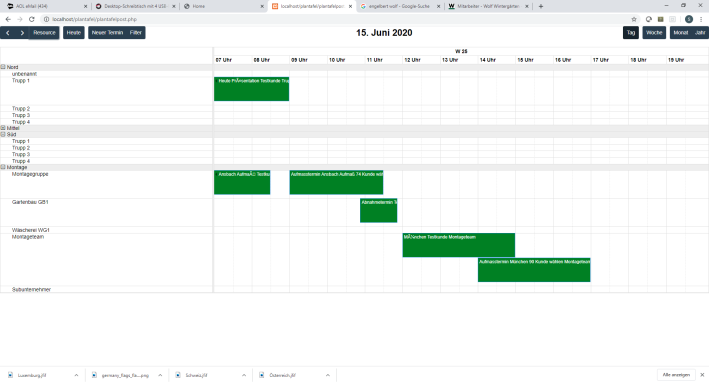Switch to Tag day view

(x=631, y=33)
